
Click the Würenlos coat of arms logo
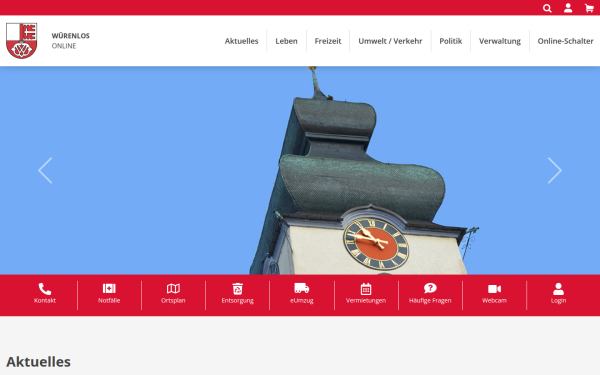(22, 41)
